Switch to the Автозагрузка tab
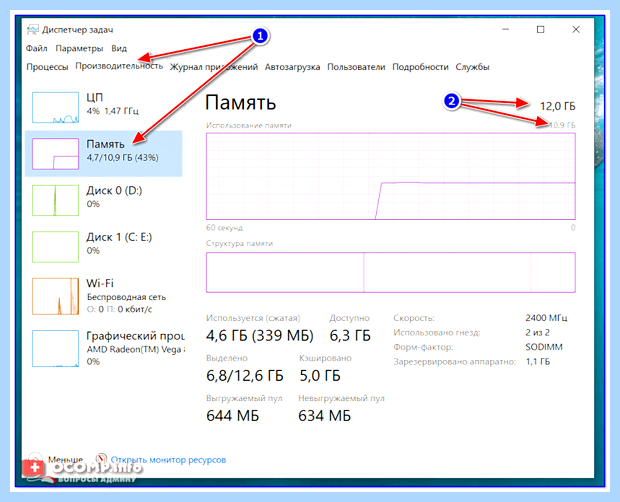 (292, 67)
